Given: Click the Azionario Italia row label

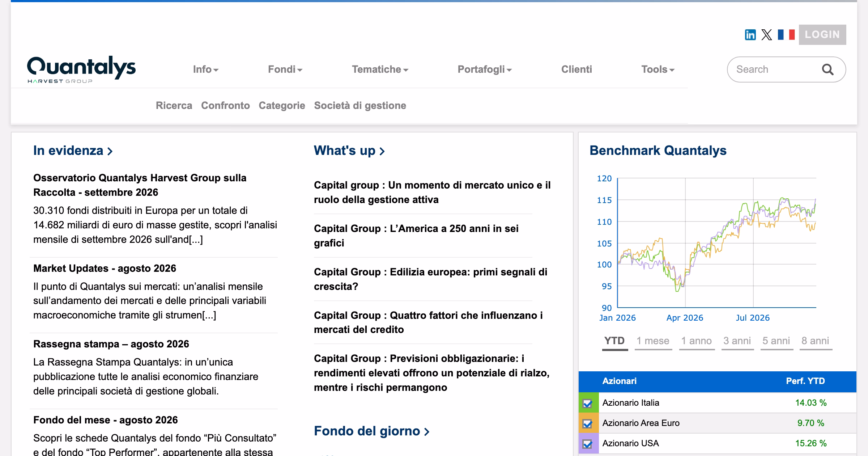Looking at the screenshot, I should click(x=631, y=403).
